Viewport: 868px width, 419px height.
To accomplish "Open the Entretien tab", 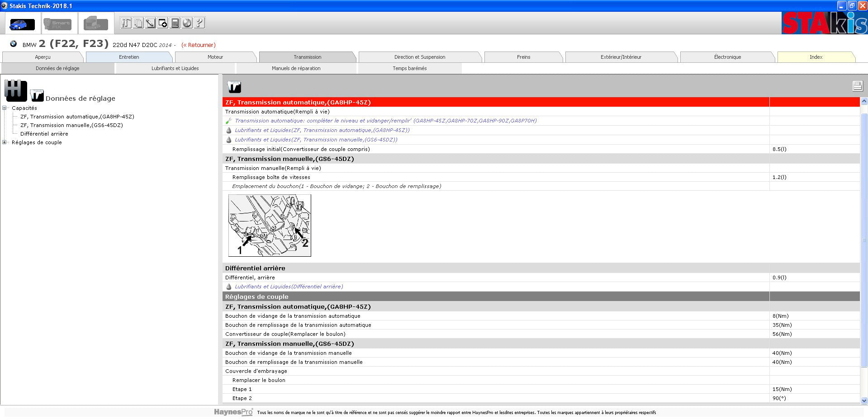I will (129, 57).
